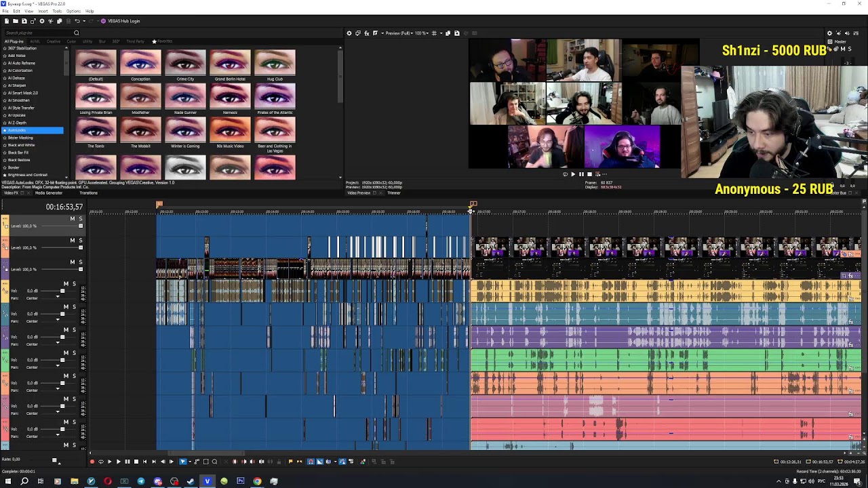This screenshot has height=488, width=868.
Task: Select AI Style Transfer in plug-in list
Action: [20, 108]
